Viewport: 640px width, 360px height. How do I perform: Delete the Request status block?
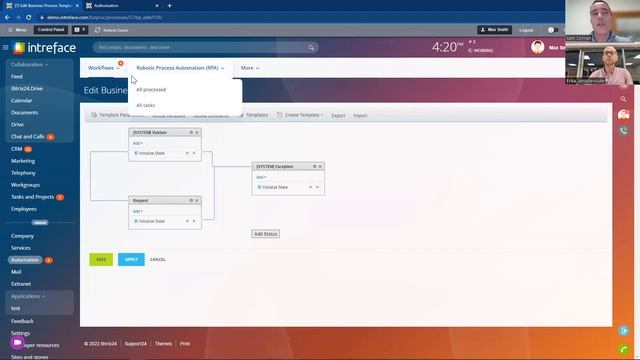(197, 200)
